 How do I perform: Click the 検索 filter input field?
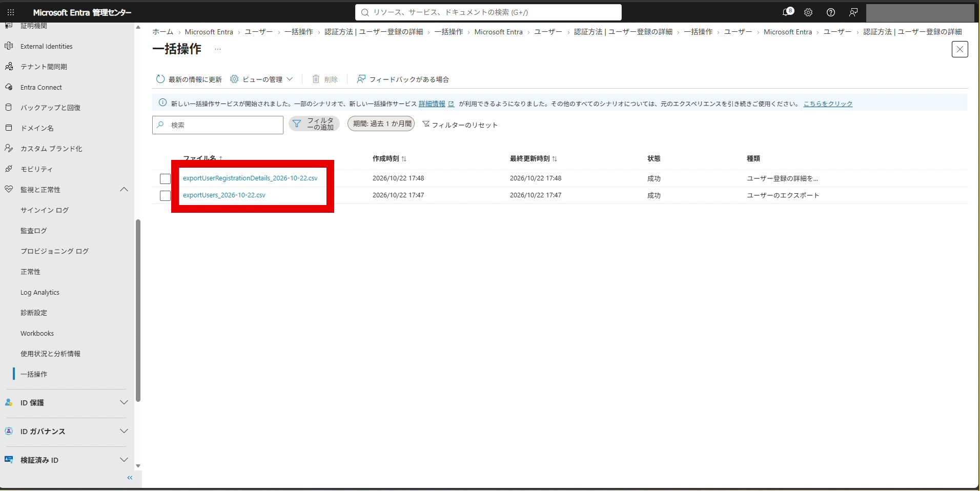pos(218,125)
